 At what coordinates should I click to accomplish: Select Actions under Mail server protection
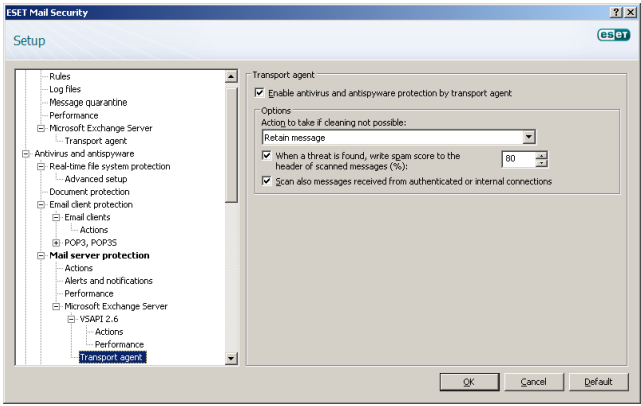(x=78, y=268)
